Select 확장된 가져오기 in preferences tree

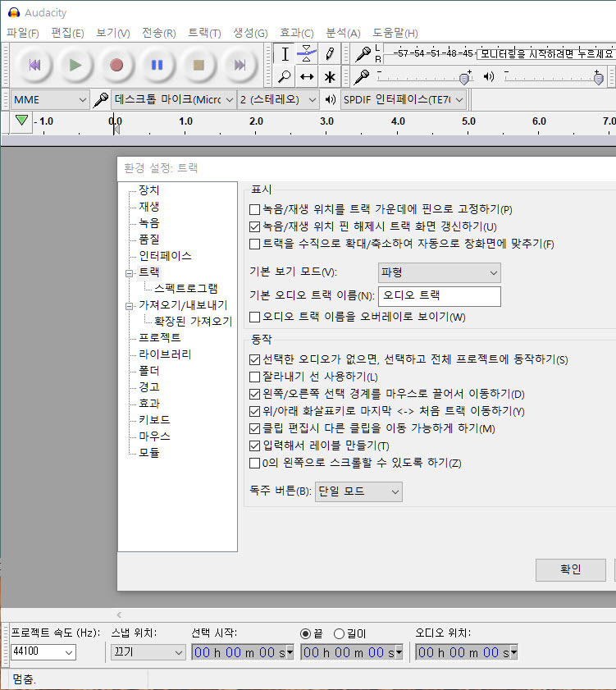tap(193, 322)
